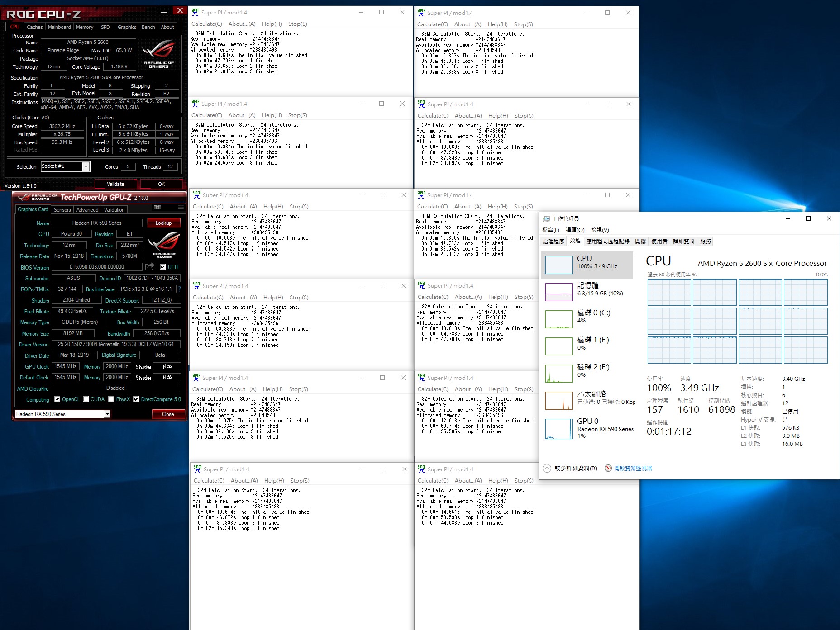840x630 pixels.
Task: Click Core Speed value 3662.2 MHz
Action: (62, 126)
